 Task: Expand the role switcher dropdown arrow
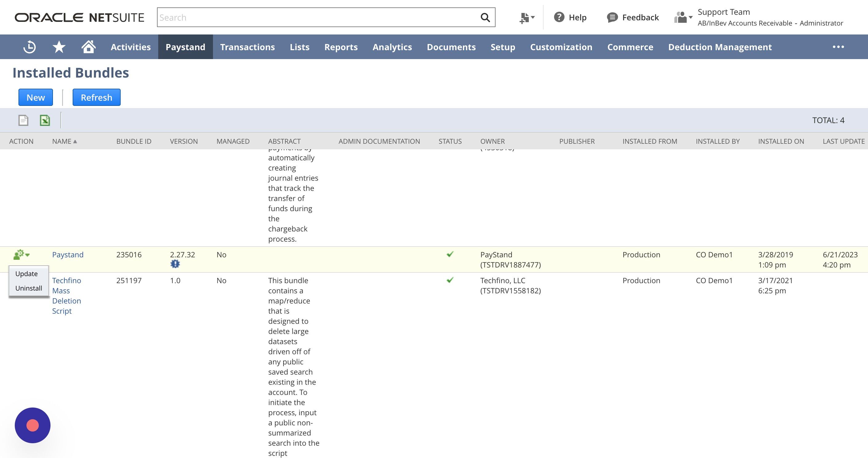click(690, 17)
